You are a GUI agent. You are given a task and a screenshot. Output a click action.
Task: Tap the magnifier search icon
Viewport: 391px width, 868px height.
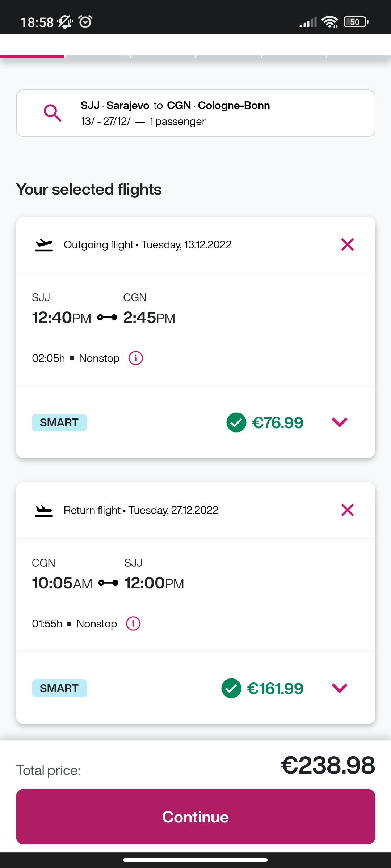coord(52,113)
